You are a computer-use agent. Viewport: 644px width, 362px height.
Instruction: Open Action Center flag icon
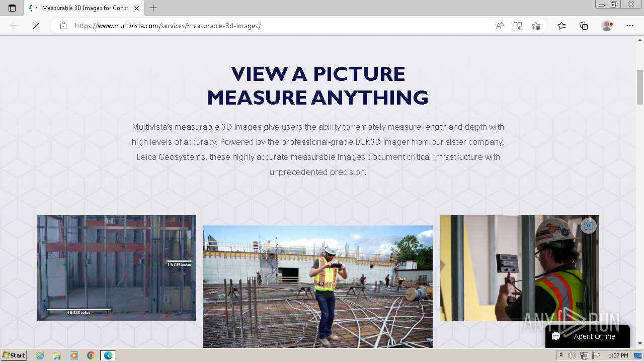point(596,355)
